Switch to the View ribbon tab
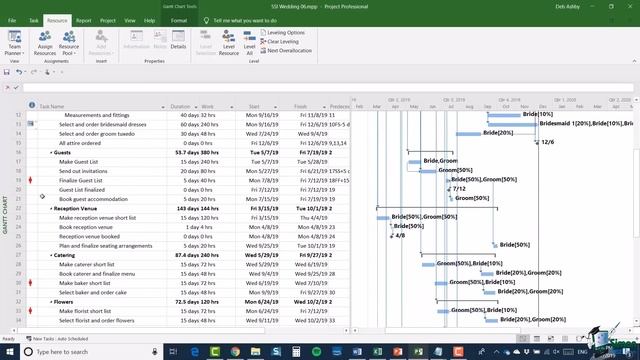This screenshot has height=360, width=640. coord(130,20)
